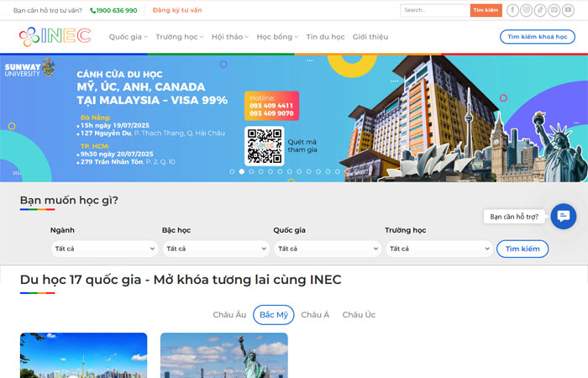Image resolution: width=588 pixels, height=378 pixels.
Task: Click the Sunway University logo
Action: point(29,68)
